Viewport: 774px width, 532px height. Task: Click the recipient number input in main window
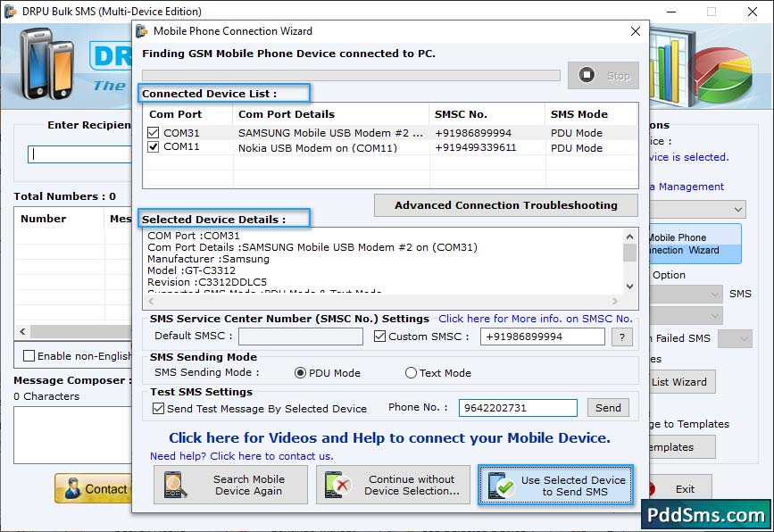tap(79, 154)
